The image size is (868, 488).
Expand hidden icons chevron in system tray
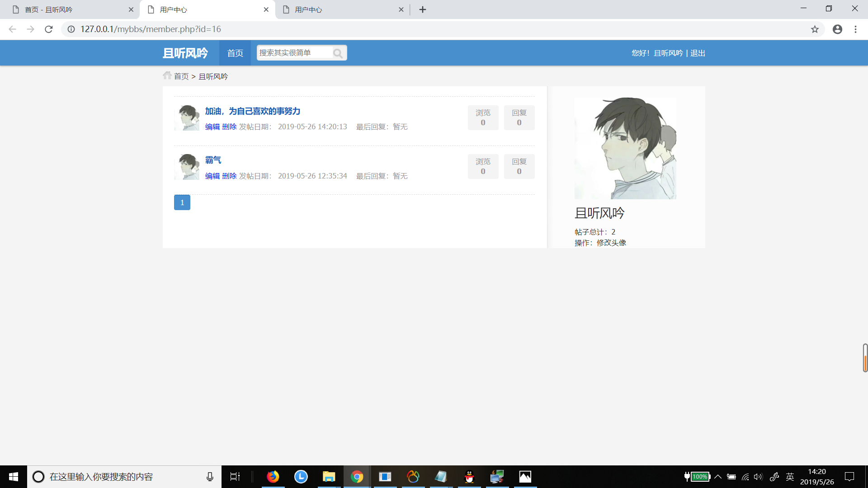pyautogui.click(x=718, y=476)
